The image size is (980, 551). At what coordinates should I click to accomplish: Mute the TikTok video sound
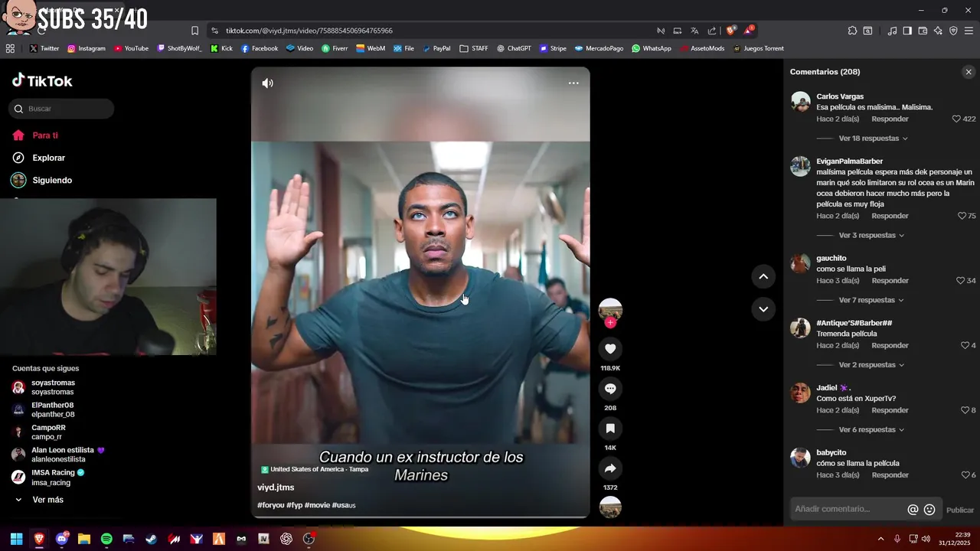pos(267,83)
